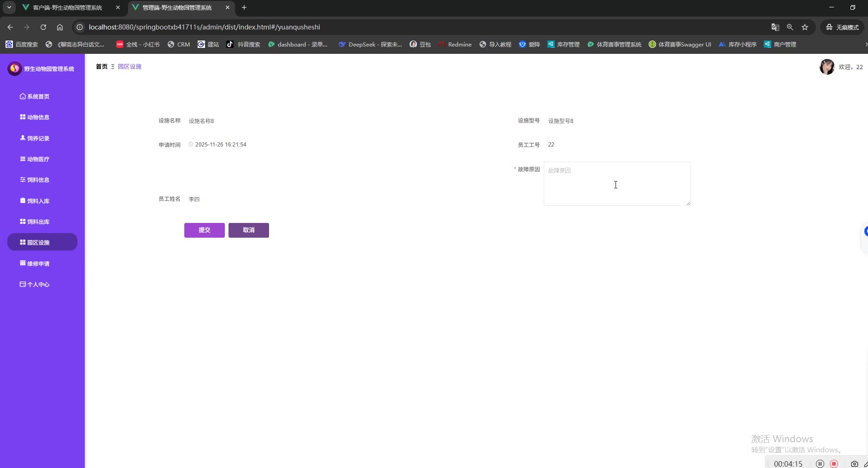Screen dimensions: 868x468
Task: Click the system logo icon
Action: tap(15, 69)
